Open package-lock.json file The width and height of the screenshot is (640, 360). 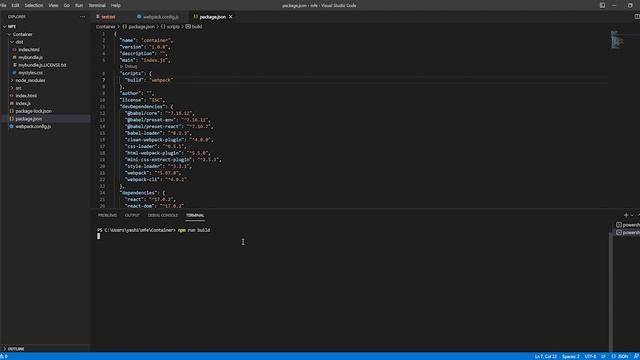(33, 111)
